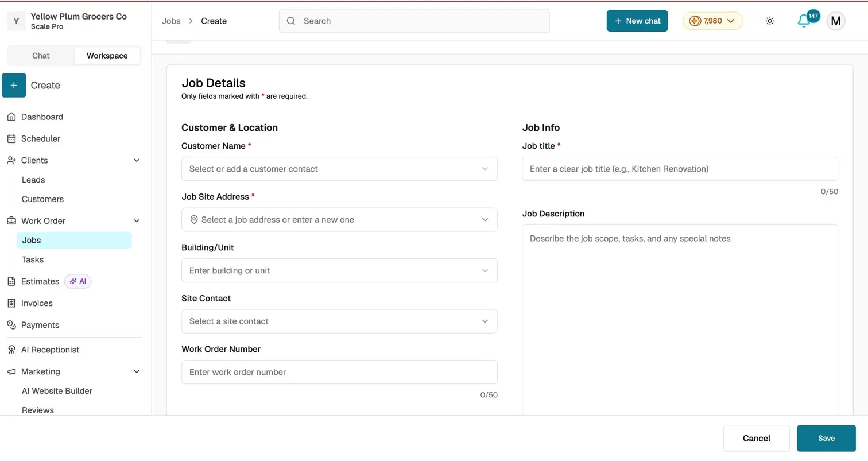
Task: Go to Scheduler page
Action: (40, 139)
